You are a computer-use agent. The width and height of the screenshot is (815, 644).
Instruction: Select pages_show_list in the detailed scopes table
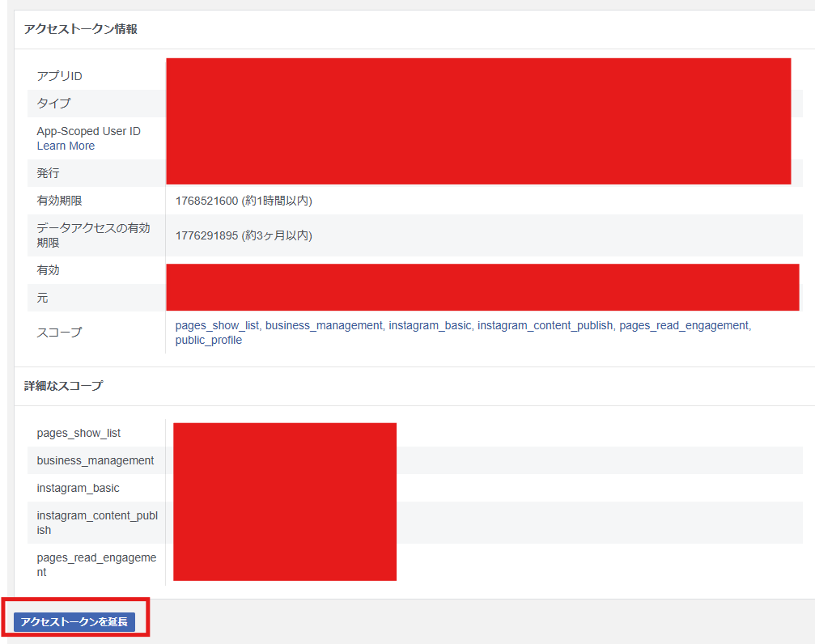pyautogui.click(x=79, y=433)
